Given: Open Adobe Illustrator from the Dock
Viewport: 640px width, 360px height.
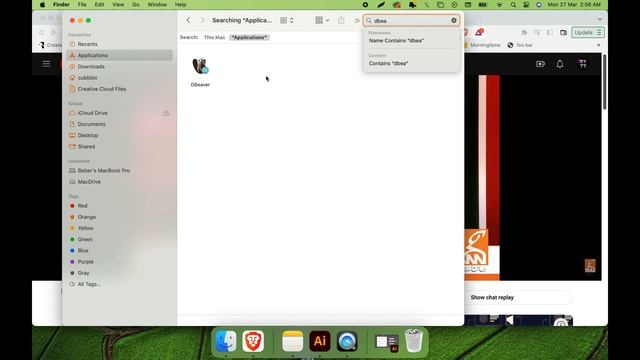Looking at the screenshot, I should (320, 341).
